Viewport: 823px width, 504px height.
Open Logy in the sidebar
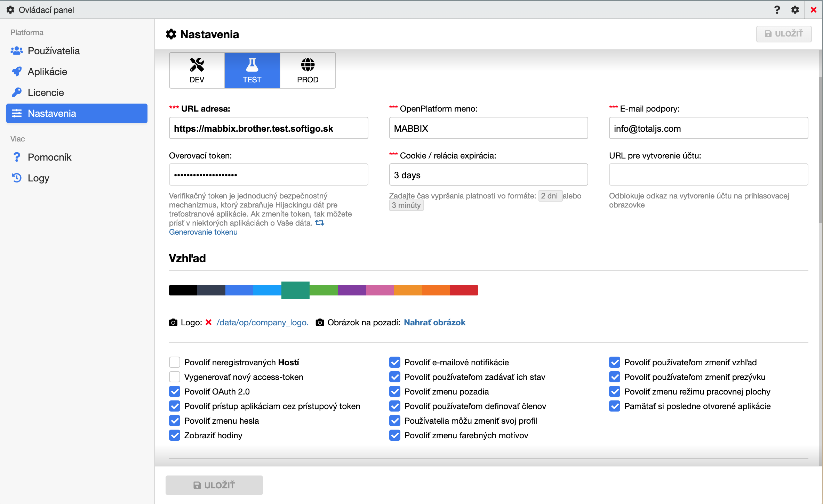coord(38,178)
